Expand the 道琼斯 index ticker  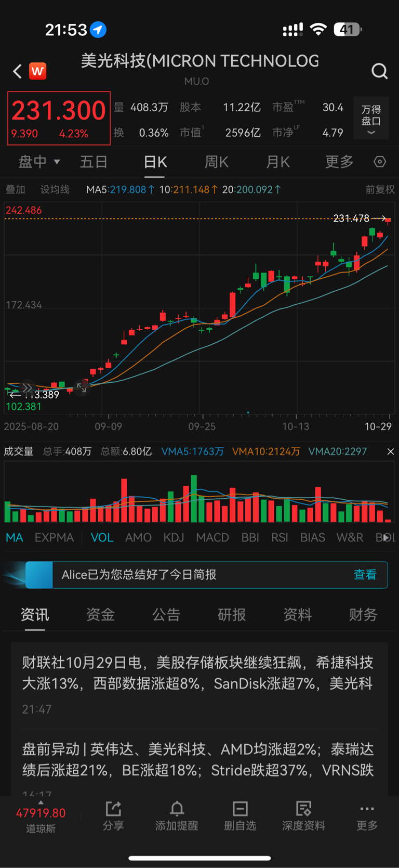[x=41, y=818]
